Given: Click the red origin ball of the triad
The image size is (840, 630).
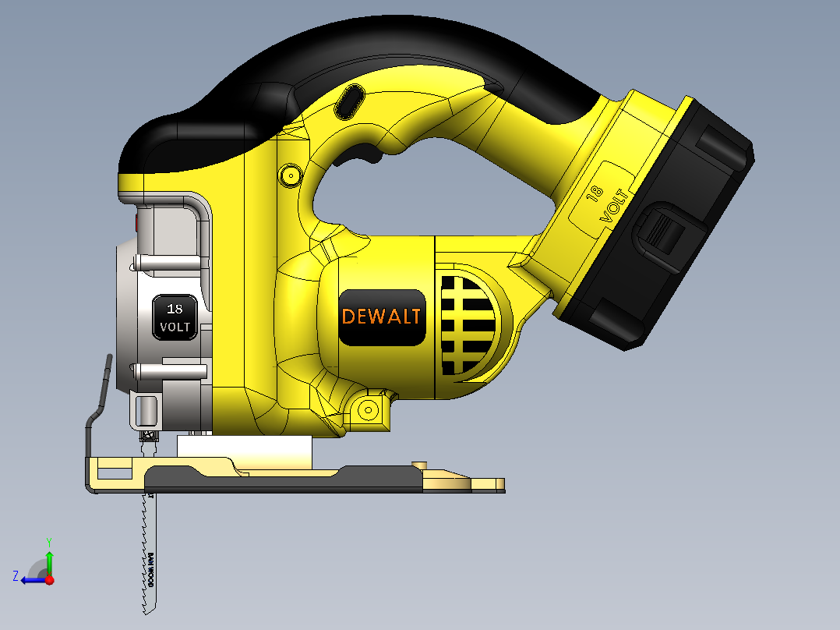Looking at the screenshot, I should [50, 580].
